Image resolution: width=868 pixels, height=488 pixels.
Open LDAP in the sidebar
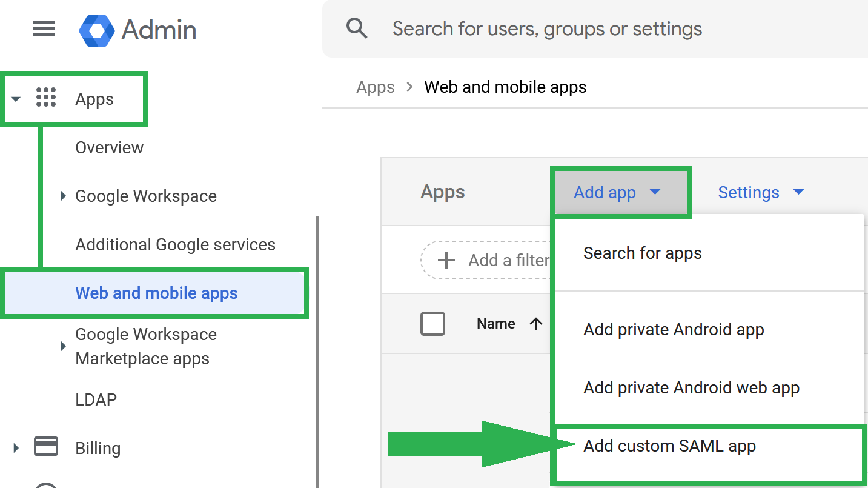click(x=96, y=399)
